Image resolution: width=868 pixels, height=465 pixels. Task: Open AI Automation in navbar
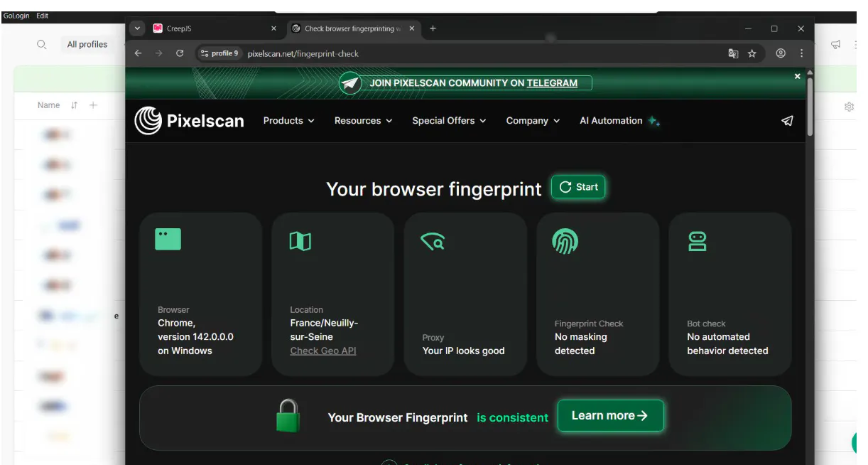(619, 121)
